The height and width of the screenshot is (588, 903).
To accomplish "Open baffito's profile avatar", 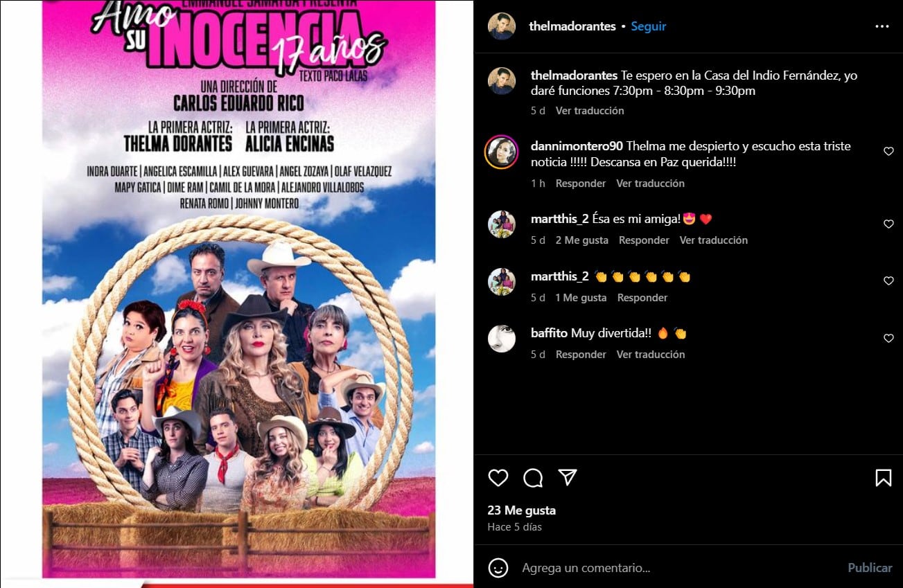I will coord(501,339).
